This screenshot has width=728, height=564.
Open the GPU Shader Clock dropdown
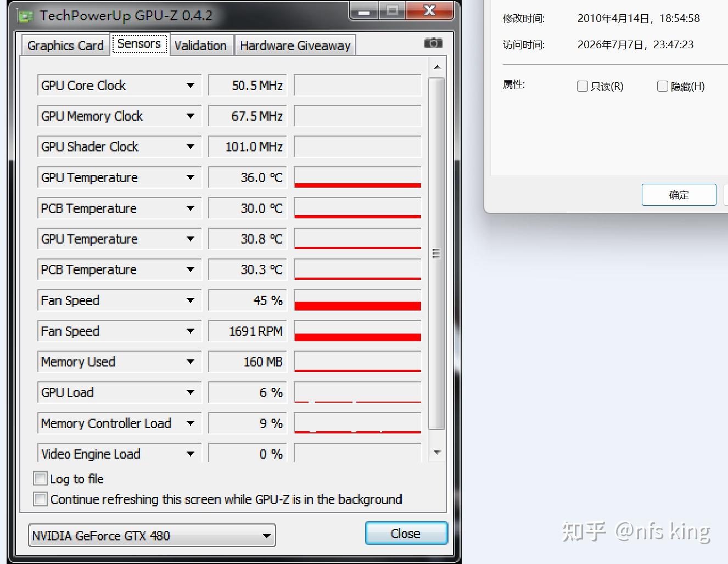pyautogui.click(x=190, y=146)
